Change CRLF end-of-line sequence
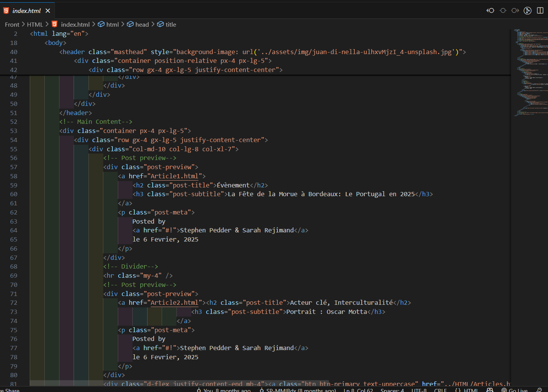This screenshot has width=548, height=392. coord(440,390)
